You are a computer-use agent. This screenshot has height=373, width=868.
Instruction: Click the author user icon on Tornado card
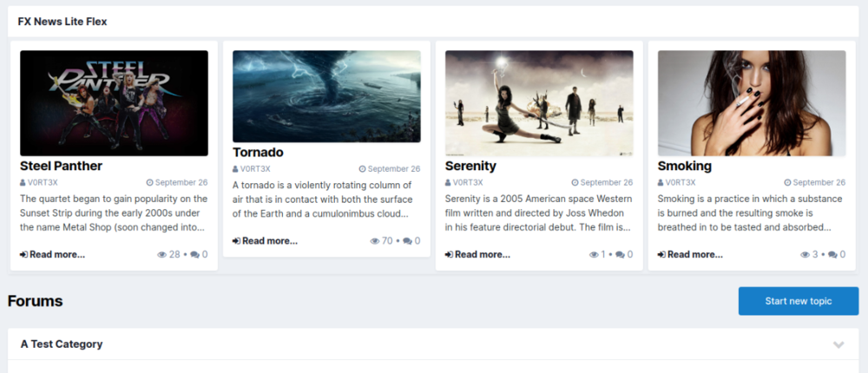(x=235, y=169)
